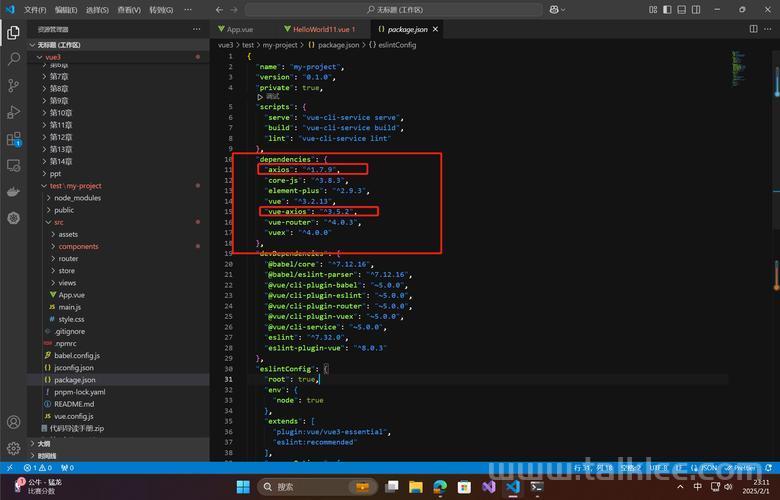Collapse the test\my-project folder
The width and height of the screenshot is (780, 500).
[44, 186]
